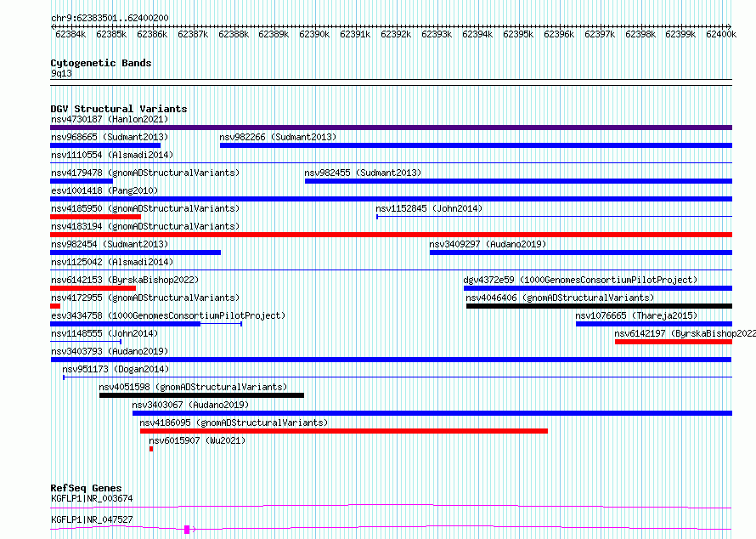The image size is (756, 539).
Task: Click the blue nsv3403067 variant bar
Action: pos(432,413)
